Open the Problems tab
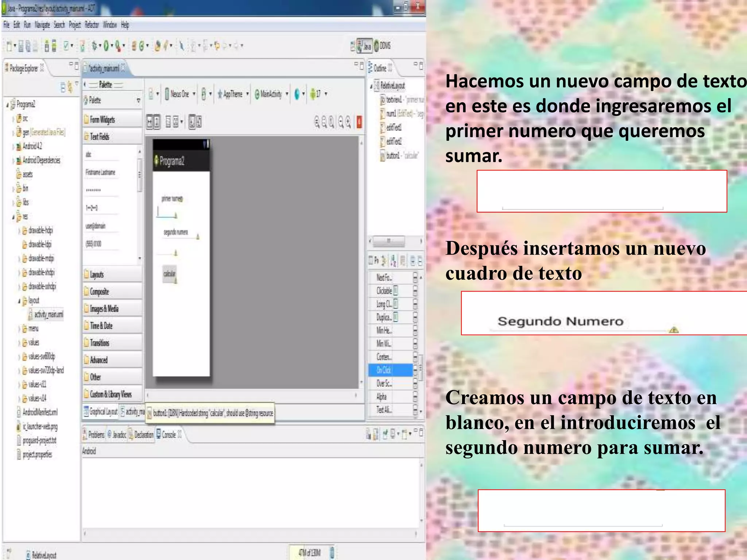This screenshot has height=560, width=747. (x=93, y=435)
